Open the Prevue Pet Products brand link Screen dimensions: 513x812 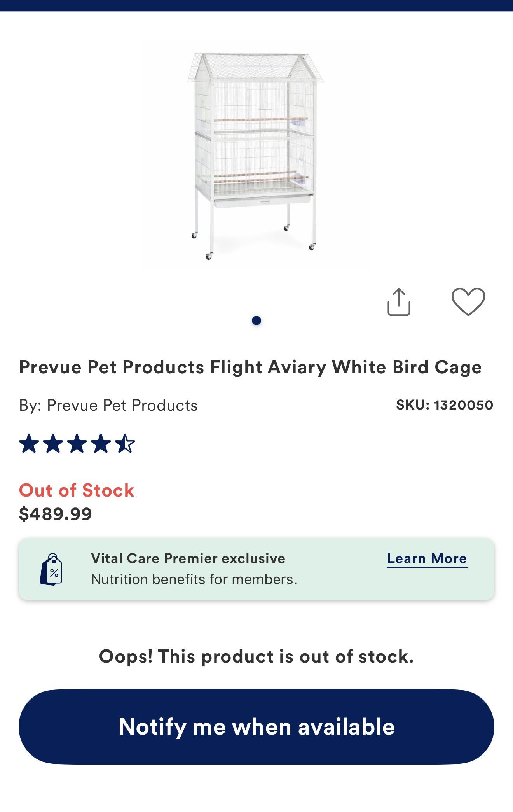(122, 405)
